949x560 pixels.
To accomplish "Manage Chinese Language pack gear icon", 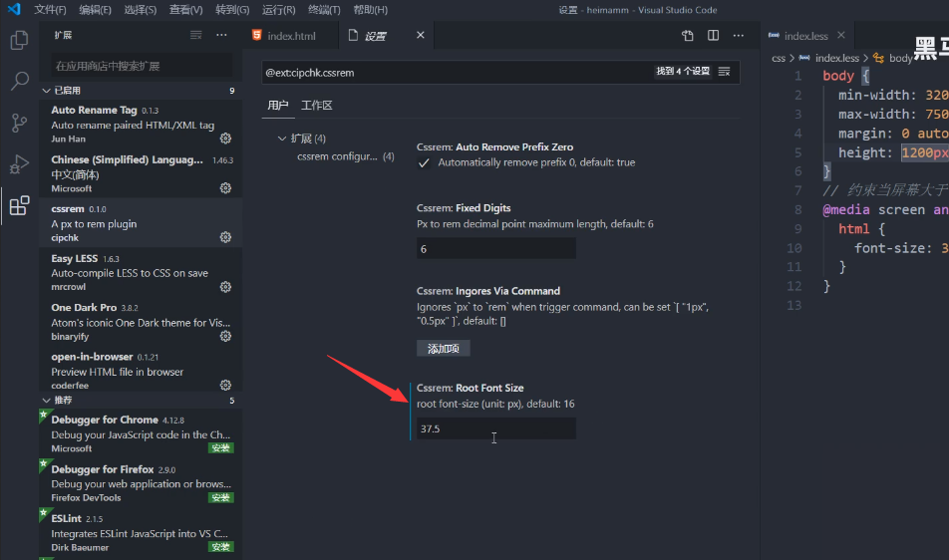I will (x=225, y=188).
